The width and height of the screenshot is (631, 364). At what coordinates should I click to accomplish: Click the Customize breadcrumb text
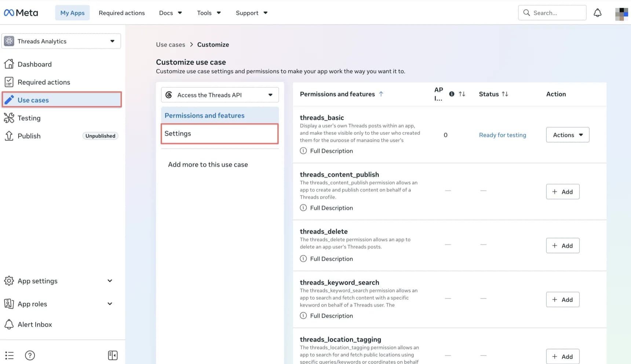pyautogui.click(x=213, y=45)
